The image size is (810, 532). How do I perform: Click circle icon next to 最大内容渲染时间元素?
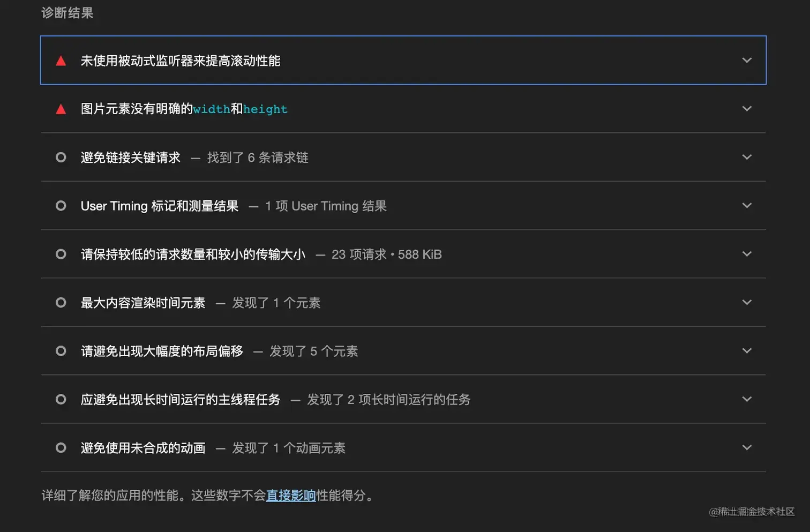point(61,303)
